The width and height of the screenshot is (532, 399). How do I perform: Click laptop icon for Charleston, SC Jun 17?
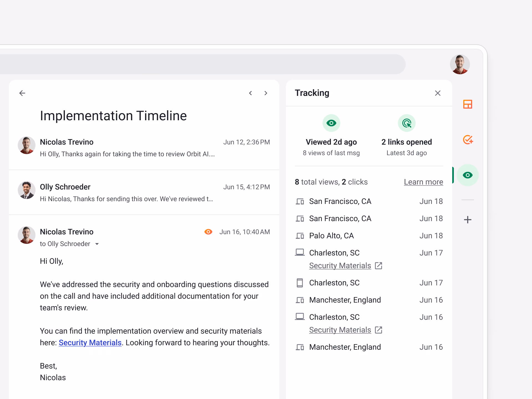pyautogui.click(x=300, y=252)
